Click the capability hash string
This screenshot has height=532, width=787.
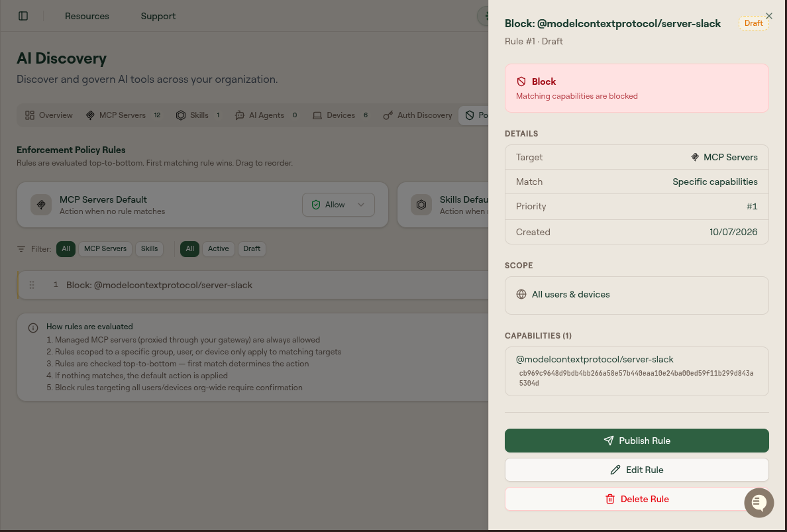[x=637, y=378]
